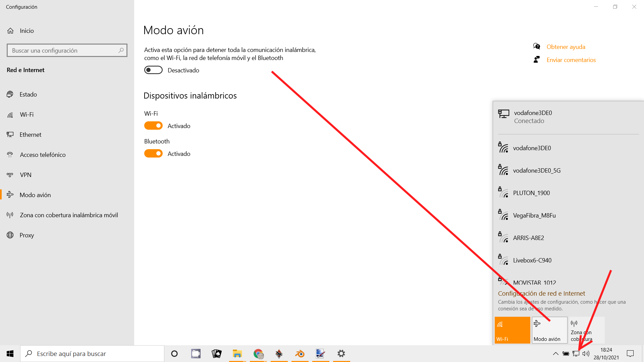Expand the hidden system tray icons chevron
The height and width of the screenshot is (362, 644).
click(555, 354)
